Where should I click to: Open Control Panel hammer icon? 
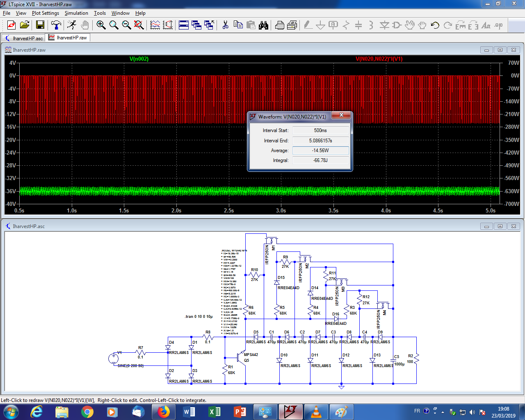pos(56,25)
